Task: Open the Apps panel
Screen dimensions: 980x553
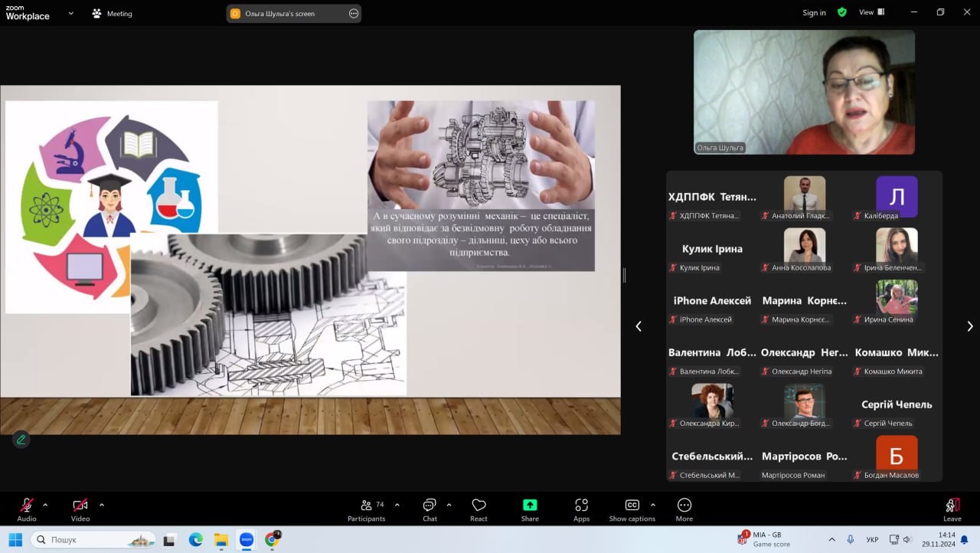Action: click(x=581, y=509)
